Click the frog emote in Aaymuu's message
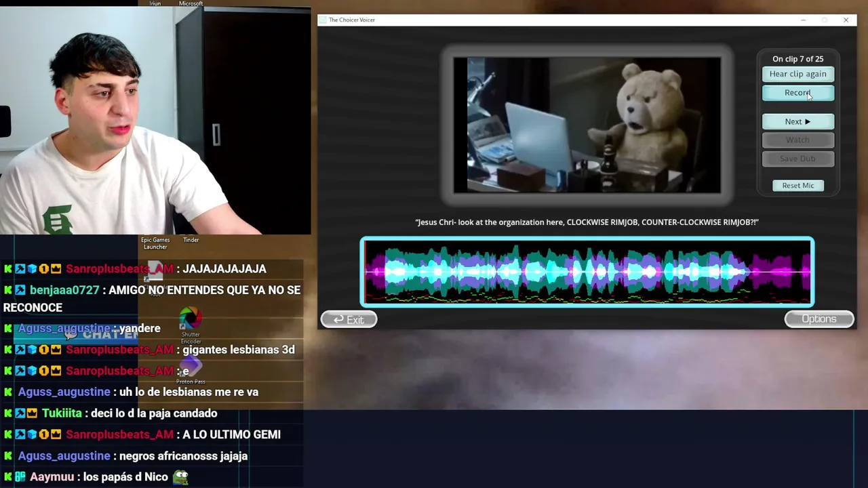868x488 pixels. (x=180, y=477)
